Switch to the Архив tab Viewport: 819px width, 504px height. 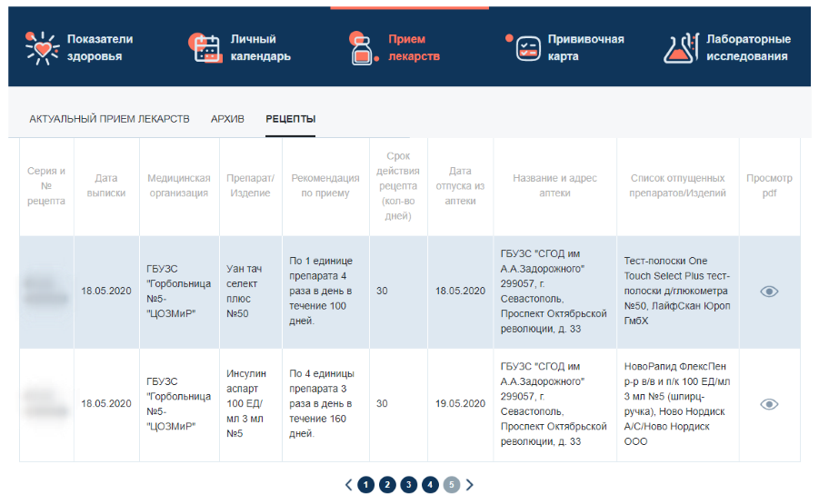coord(227,119)
